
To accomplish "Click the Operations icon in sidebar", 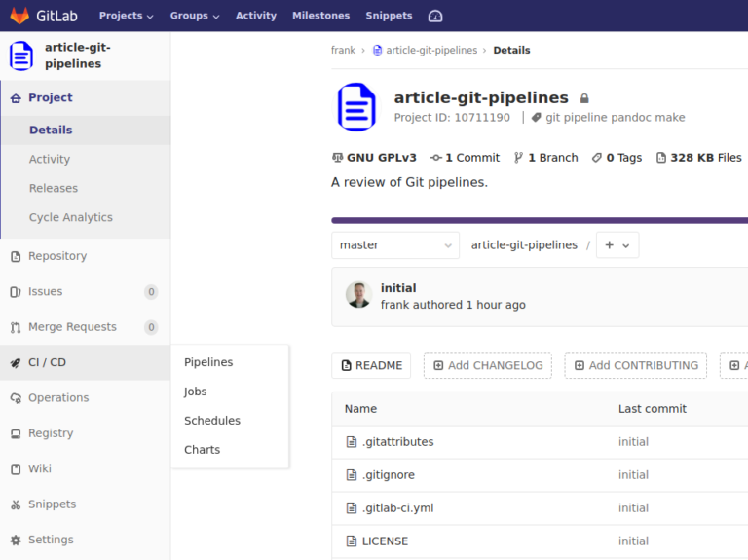I will (x=16, y=398).
